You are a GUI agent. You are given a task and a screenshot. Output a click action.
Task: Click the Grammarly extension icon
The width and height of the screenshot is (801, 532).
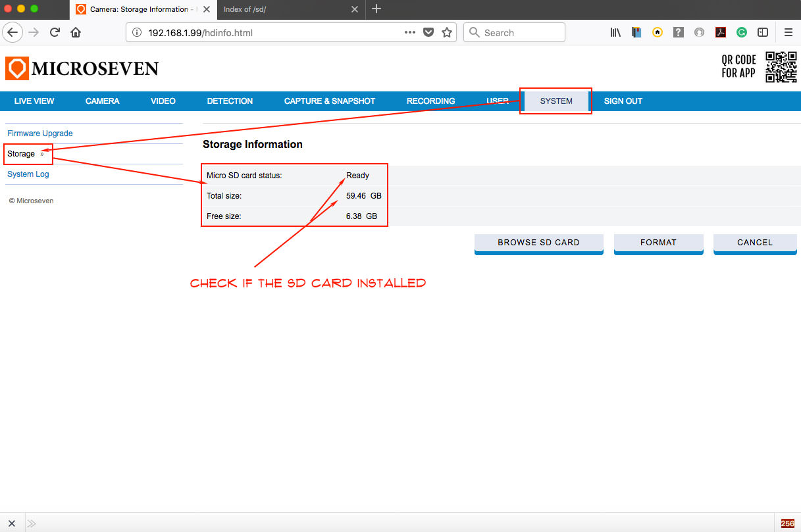tap(742, 32)
